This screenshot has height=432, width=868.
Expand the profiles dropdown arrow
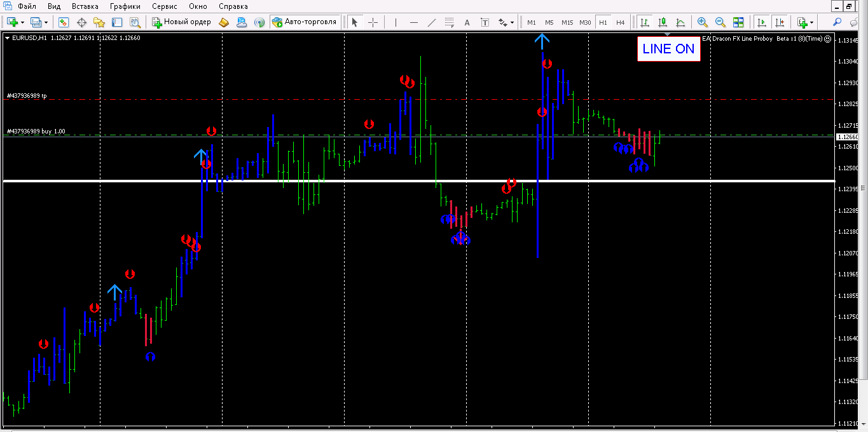tap(46, 22)
